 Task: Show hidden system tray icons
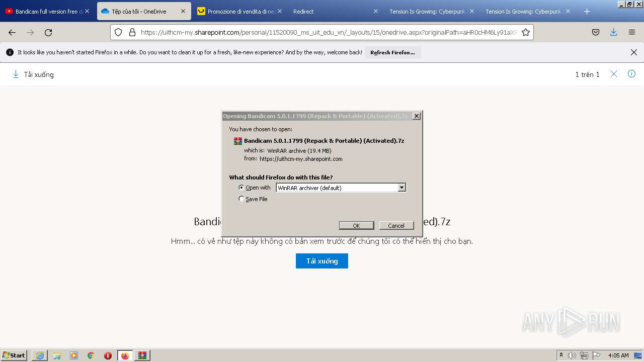561,355
